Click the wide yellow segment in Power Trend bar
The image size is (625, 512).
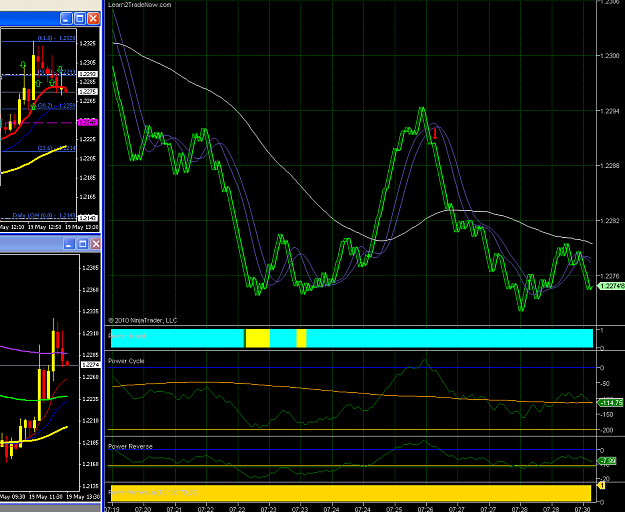[257, 338]
